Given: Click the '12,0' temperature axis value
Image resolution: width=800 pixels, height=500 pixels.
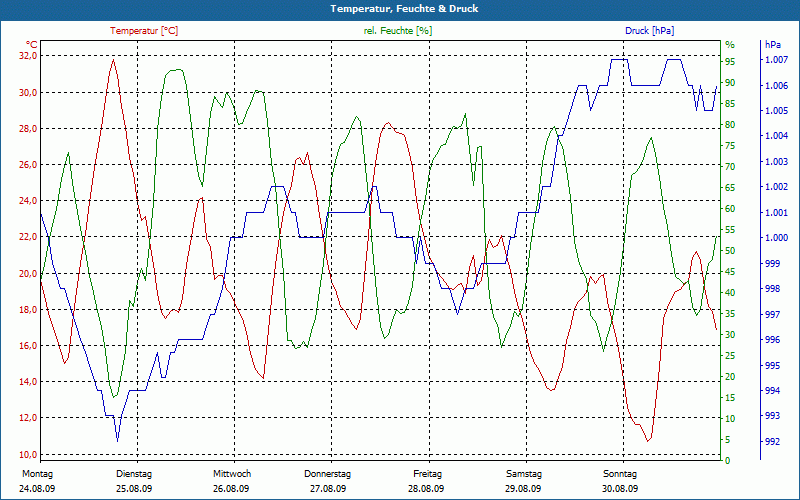Looking at the screenshot, I should pos(28,418).
